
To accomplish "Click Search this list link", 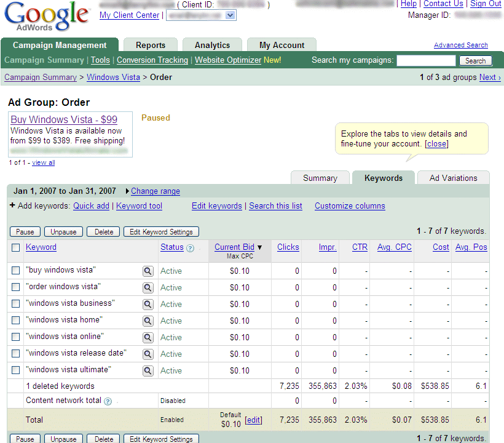I will click(275, 206).
